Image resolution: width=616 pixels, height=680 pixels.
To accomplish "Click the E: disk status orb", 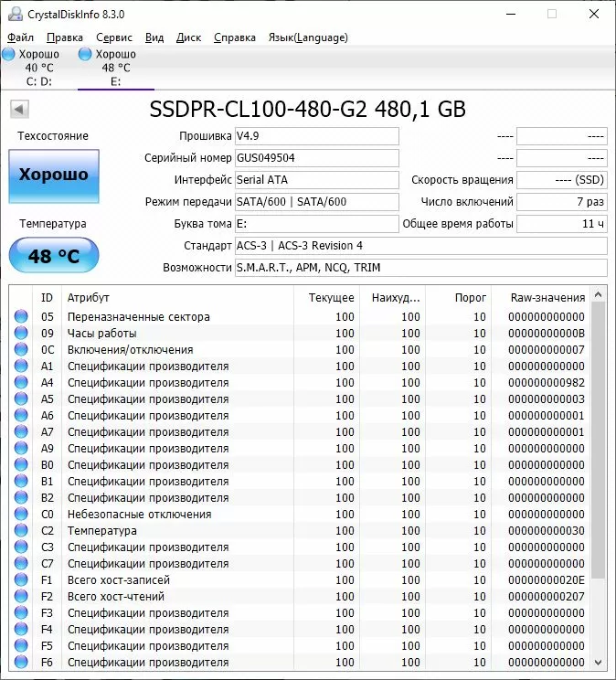I will [x=85, y=55].
